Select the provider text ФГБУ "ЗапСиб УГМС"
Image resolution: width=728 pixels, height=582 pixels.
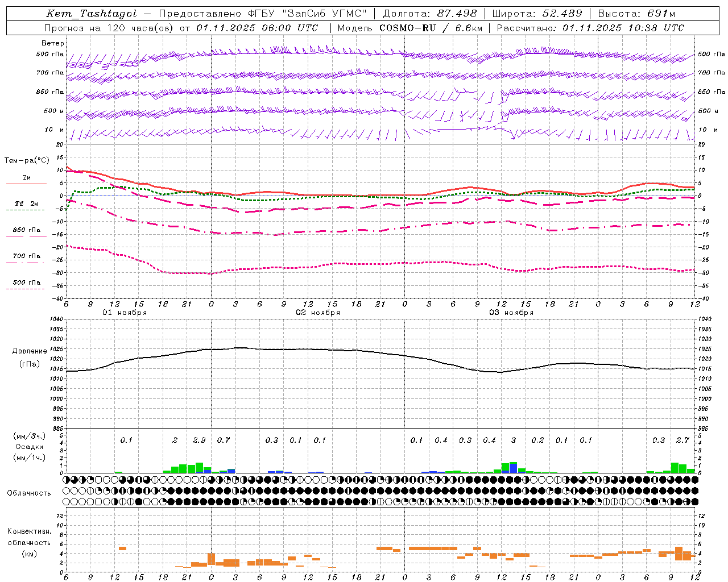click(x=308, y=14)
